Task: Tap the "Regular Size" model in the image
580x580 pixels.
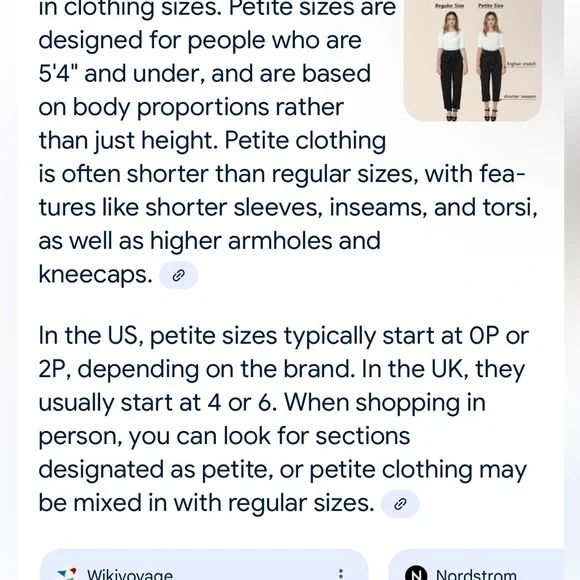Action: [451, 66]
